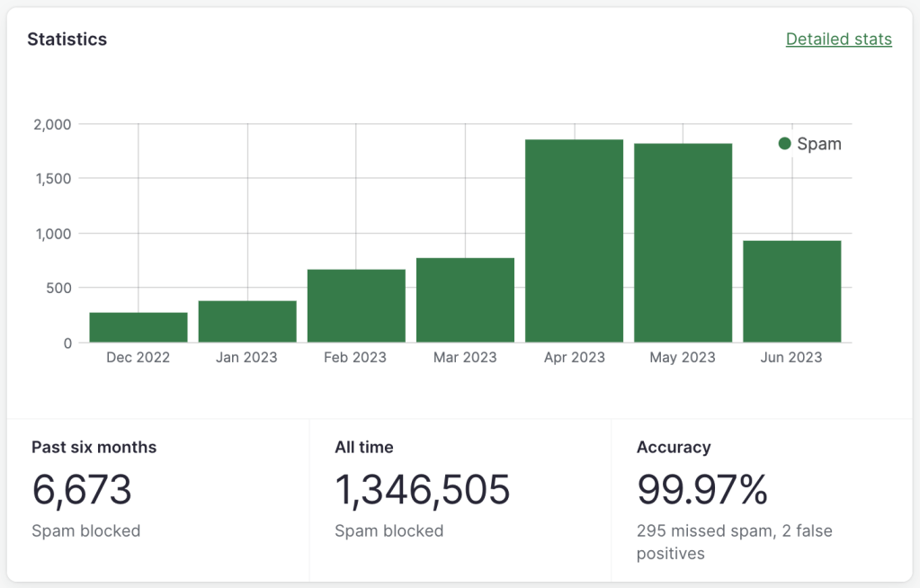The height and width of the screenshot is (588, 920).
Task: Click the All time label
Action: coord(363,447)
